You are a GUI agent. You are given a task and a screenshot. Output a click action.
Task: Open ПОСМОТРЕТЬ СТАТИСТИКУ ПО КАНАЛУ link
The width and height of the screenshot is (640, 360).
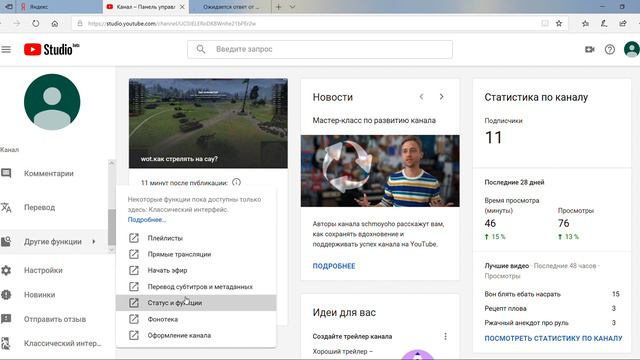553,338
